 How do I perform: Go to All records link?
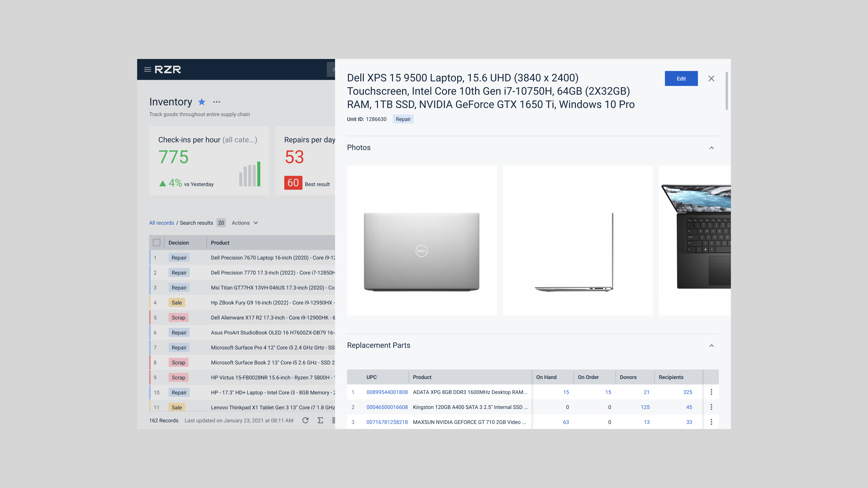pyautogui.click(x=161, y=223)
